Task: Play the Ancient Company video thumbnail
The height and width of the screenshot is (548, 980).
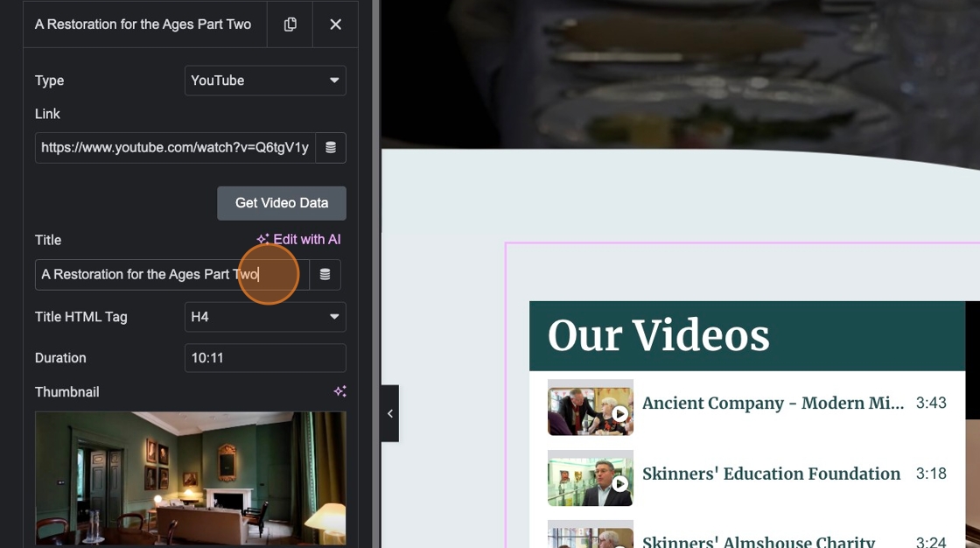Action: 591,407
